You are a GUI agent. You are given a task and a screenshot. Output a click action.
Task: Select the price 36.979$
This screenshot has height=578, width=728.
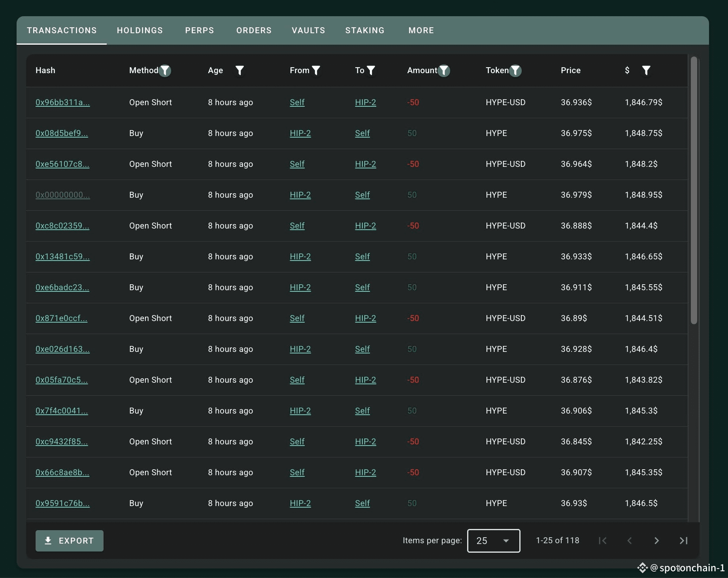click(576, 195)
